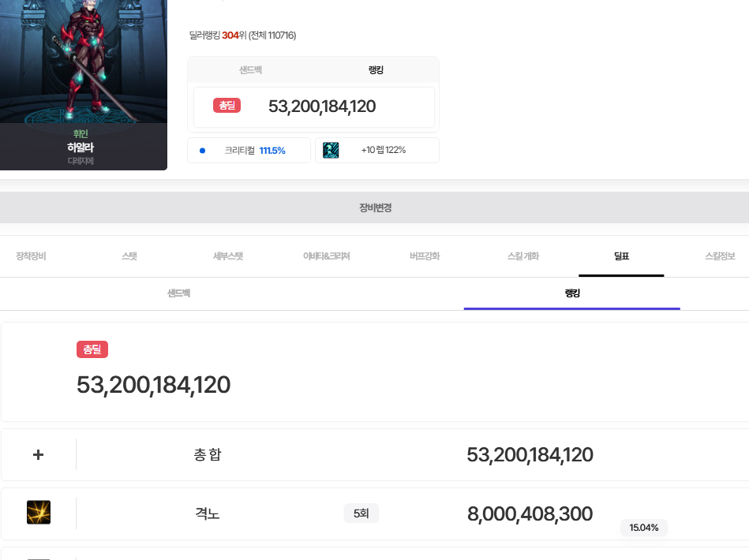749x560 pixels.
Task: Open the 장착장비 tab
Action: pyautogui.click(x=31, y=256)
